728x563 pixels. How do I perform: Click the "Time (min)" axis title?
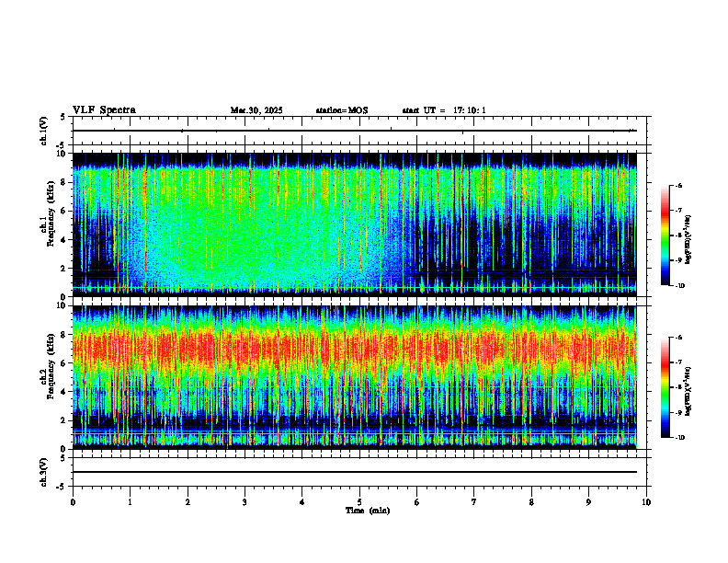368,511
